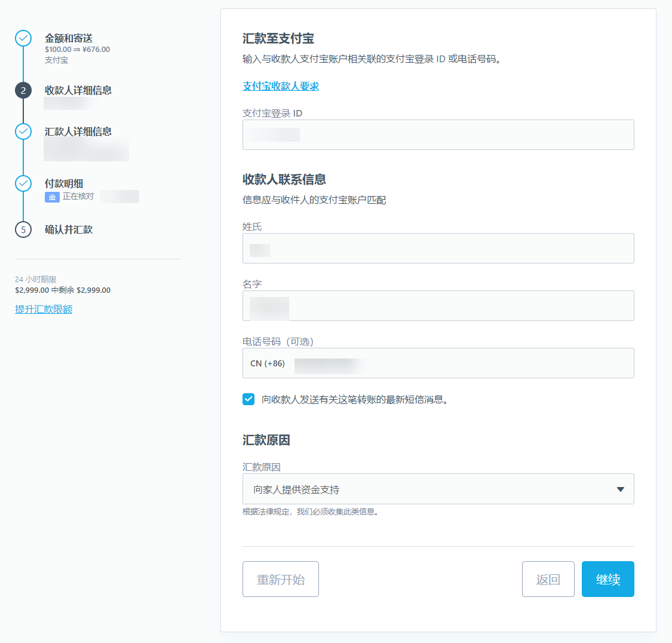Click the 正在核对 status text
Screen dimensions: 672x643
[x=78, y=197]
